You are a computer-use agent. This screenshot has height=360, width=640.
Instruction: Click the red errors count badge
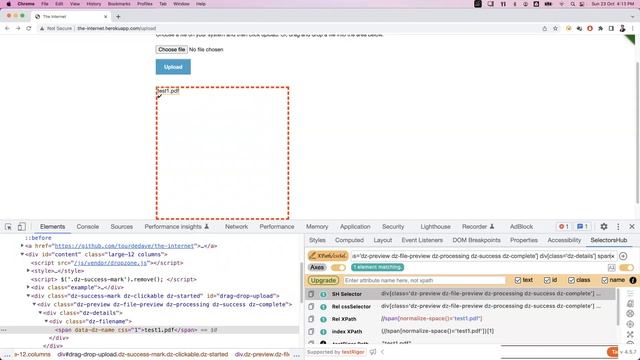click(x=564, y=227)
